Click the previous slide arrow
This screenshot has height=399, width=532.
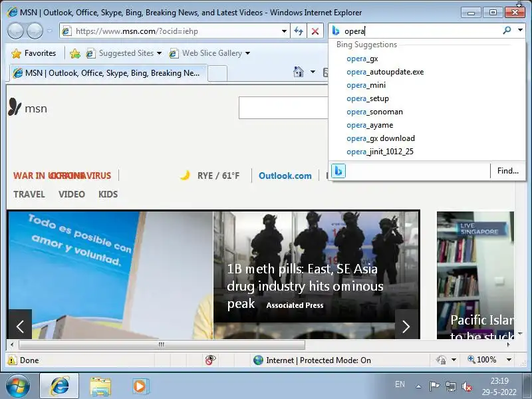point(20,326)
